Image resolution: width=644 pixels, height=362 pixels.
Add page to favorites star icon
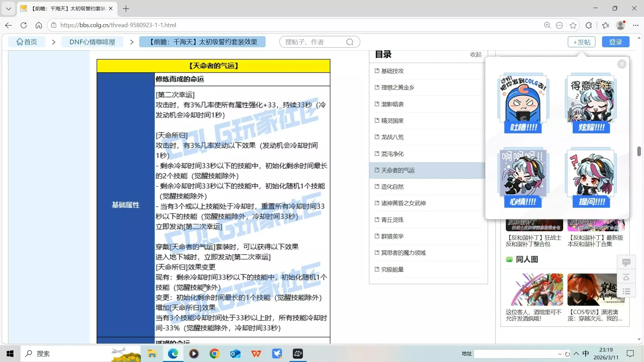tap(573, 25)
